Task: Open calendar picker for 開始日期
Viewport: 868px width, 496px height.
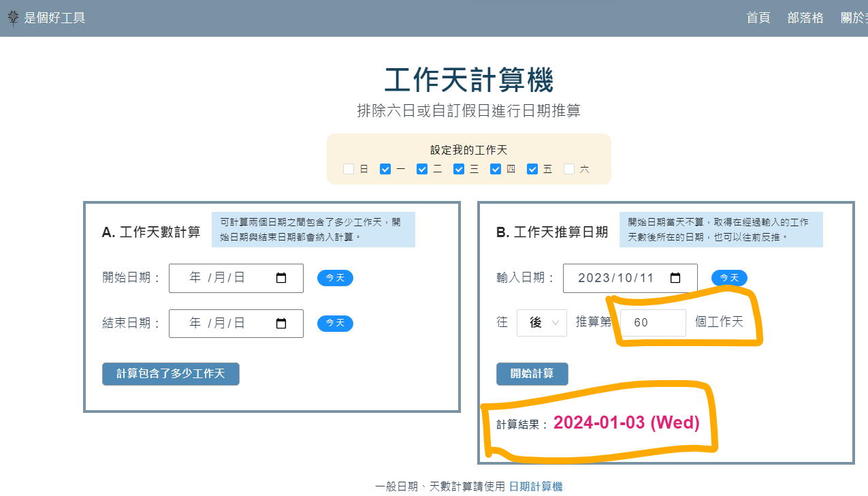Action: 281,278
